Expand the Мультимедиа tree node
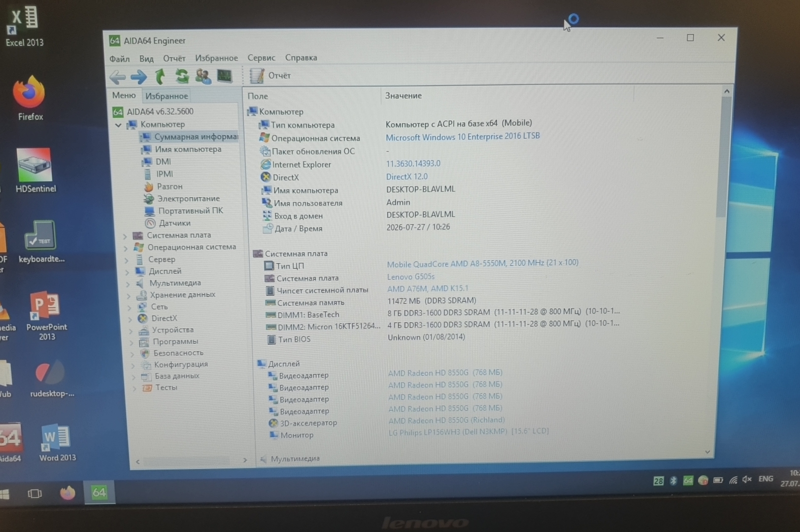 pos(128,284)
